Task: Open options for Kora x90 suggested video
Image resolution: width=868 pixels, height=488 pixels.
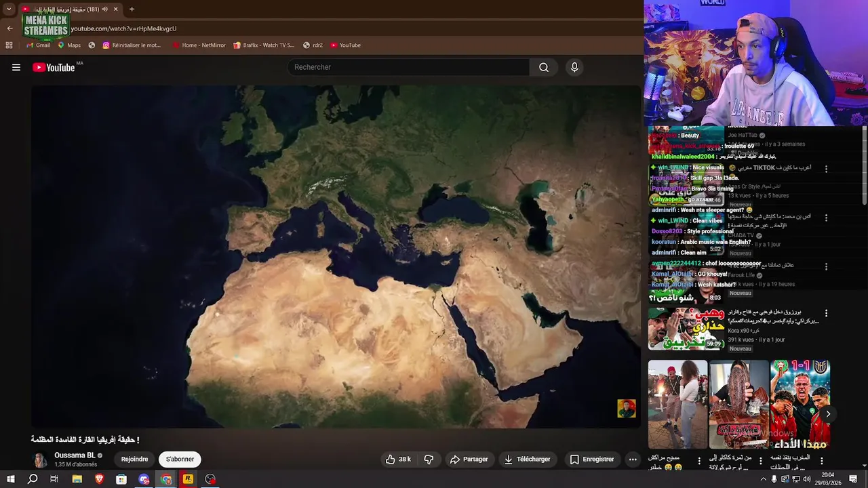Action: point(826,314)
